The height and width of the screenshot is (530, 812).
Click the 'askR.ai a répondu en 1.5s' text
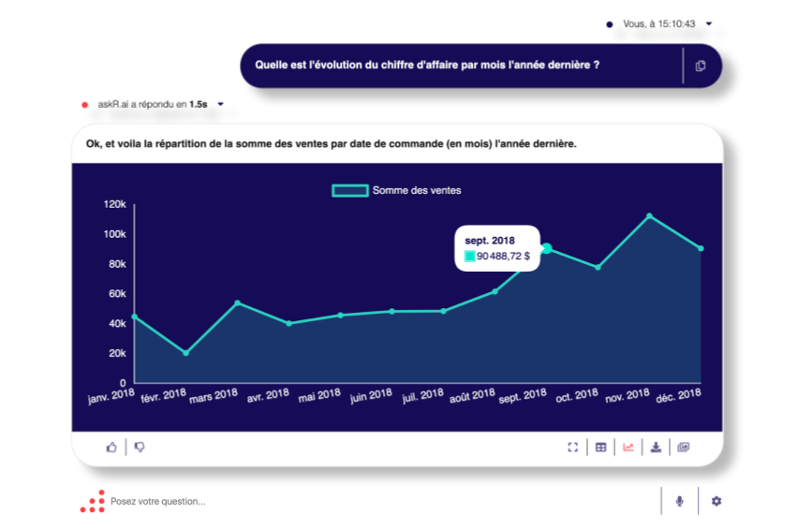[153, 105]
